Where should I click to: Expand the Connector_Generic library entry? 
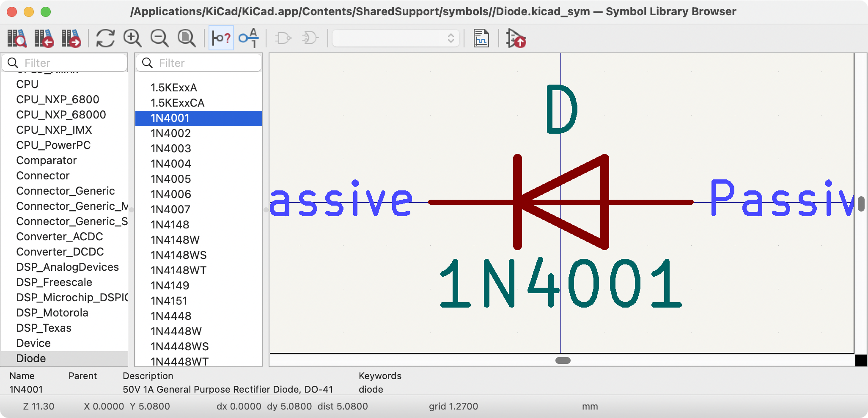[x=66, y=191]
